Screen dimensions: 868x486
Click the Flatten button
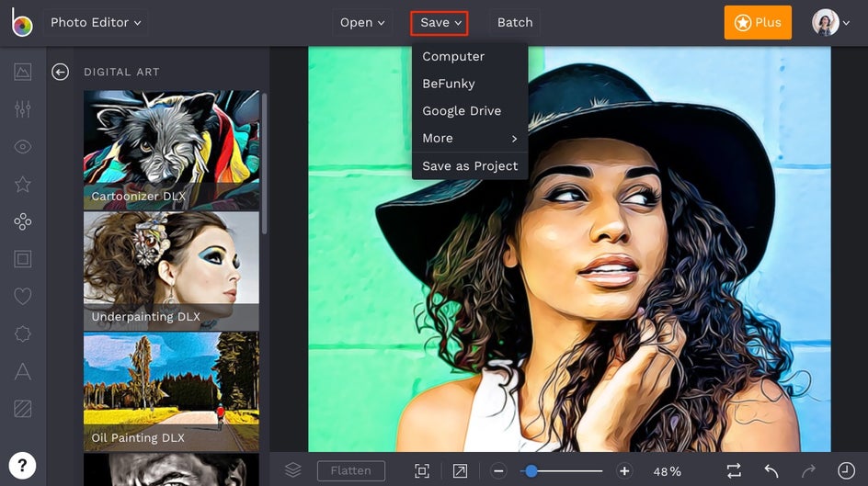351,470
